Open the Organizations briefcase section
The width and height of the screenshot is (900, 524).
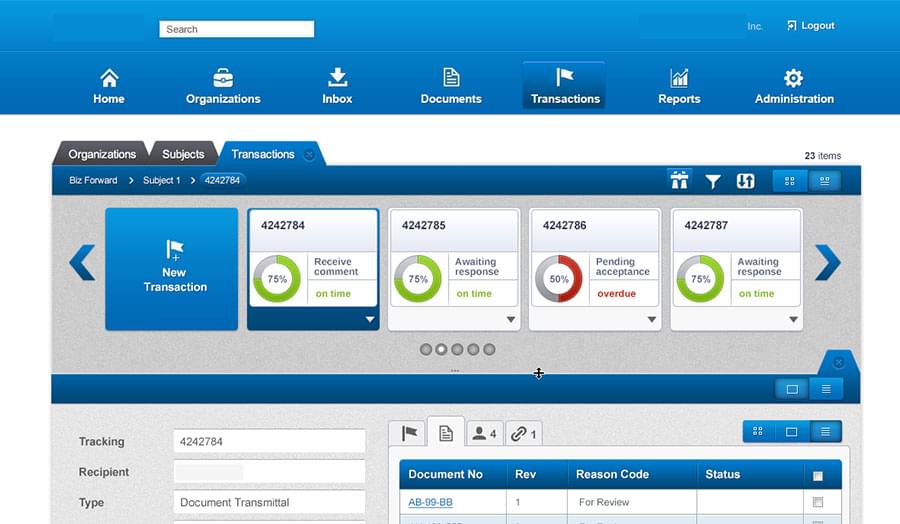223,87
